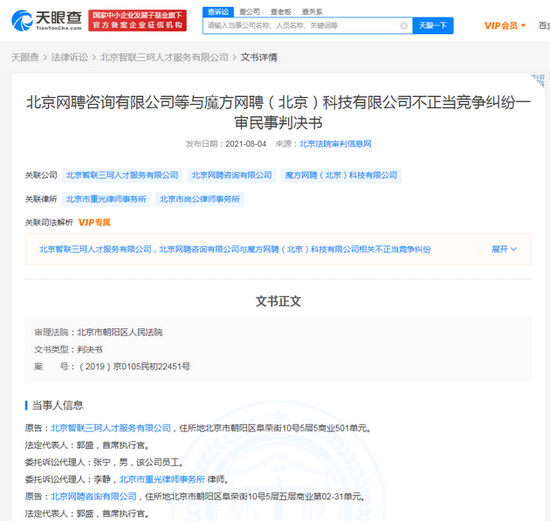Switch to the 查老板 search tab
Viewport: 550px width, 521px height.
pos(281,12)
